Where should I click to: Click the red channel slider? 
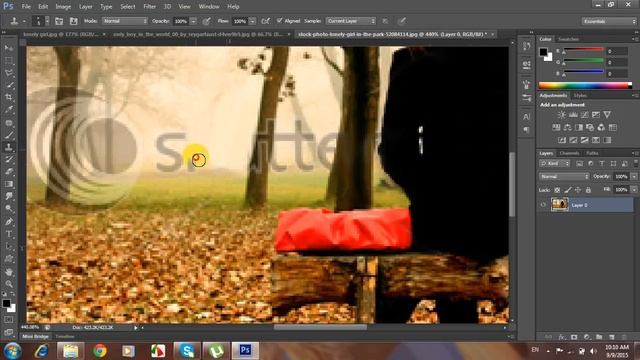584,50
